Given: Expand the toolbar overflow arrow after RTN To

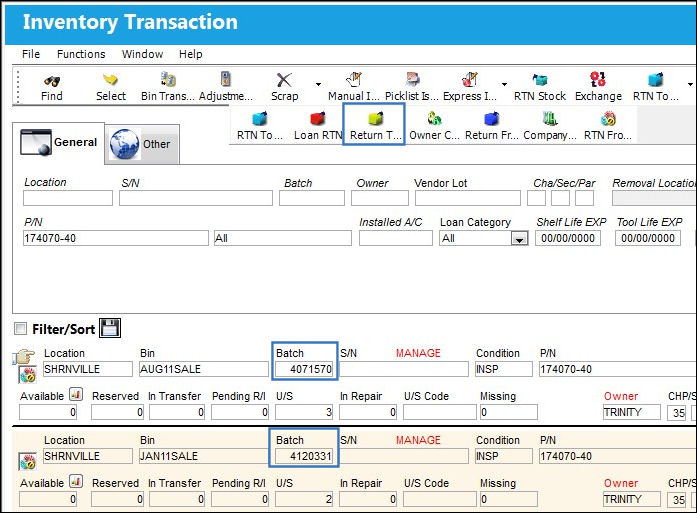Looking at the screenshot, I should click(x=690, y=84).
